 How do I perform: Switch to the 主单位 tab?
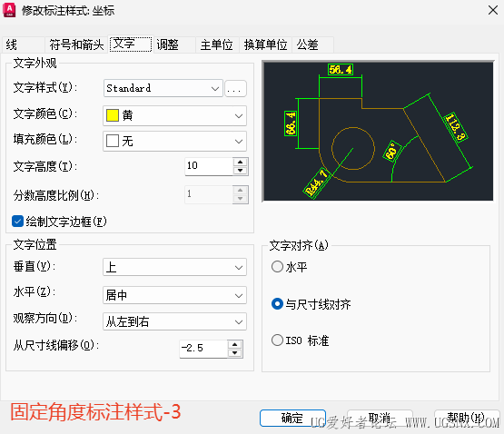pyautogui.click(x=217, y=44)
